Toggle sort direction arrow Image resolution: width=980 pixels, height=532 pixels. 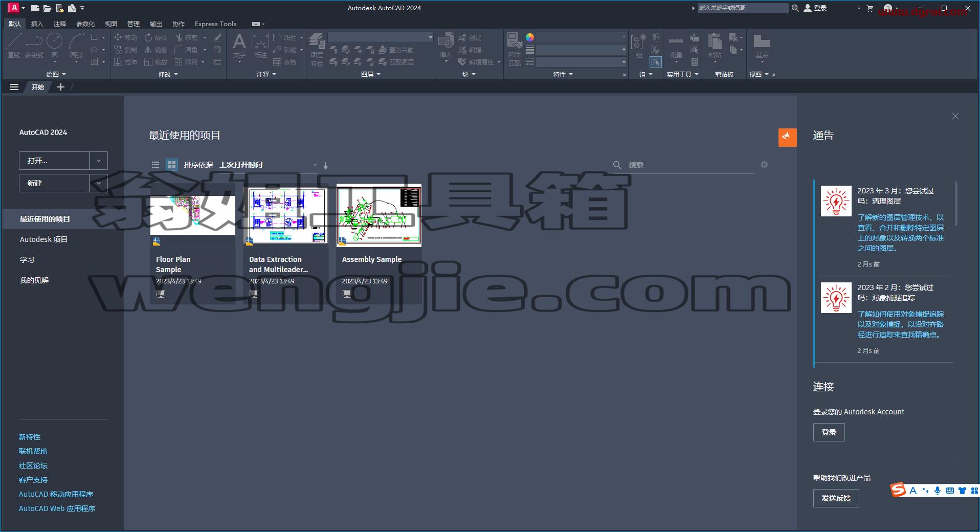[326, 165]
